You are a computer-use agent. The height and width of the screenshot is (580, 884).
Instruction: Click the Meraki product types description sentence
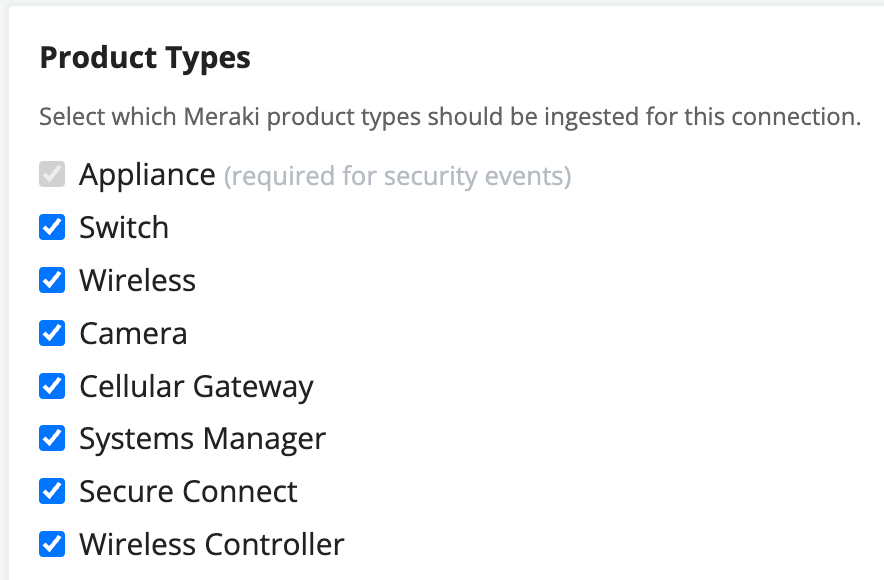pos(450,118)
